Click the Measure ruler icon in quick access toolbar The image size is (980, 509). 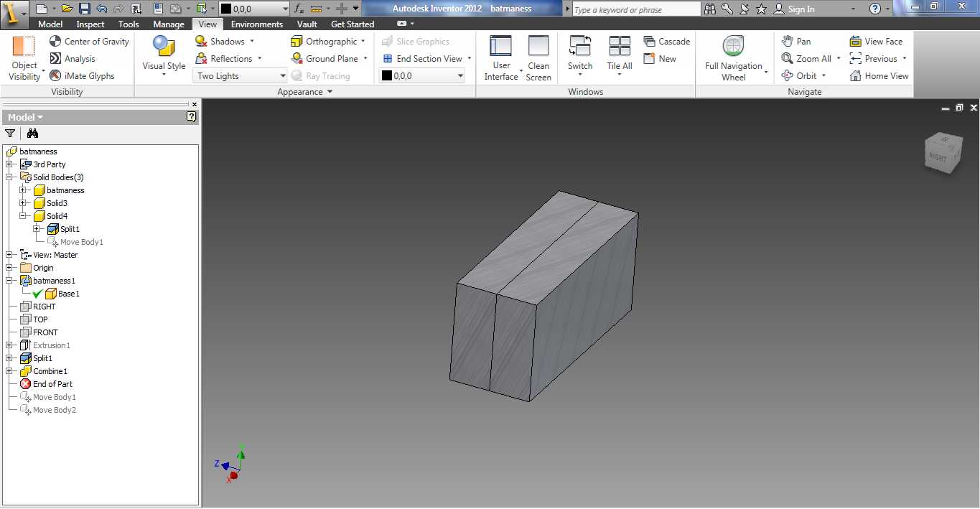[x=316, y=9]
